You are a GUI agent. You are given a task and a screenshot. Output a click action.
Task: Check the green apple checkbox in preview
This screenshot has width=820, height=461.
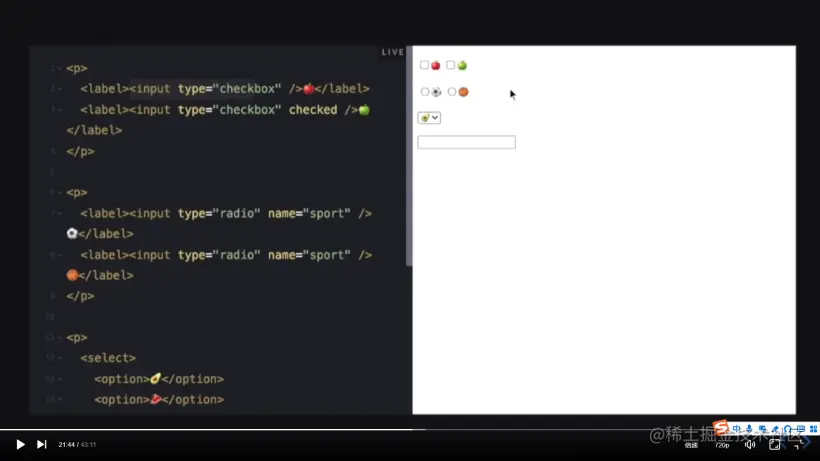[450, 65]
